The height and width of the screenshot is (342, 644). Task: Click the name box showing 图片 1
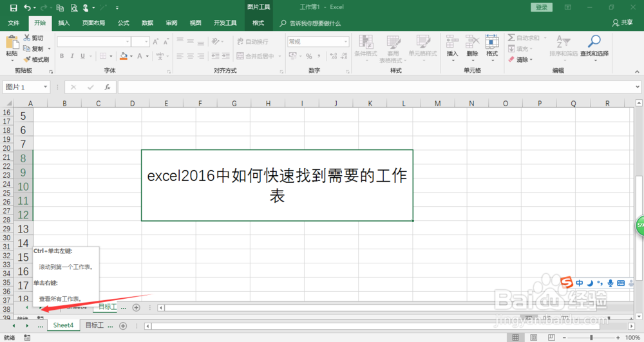(x=26, y=87)
